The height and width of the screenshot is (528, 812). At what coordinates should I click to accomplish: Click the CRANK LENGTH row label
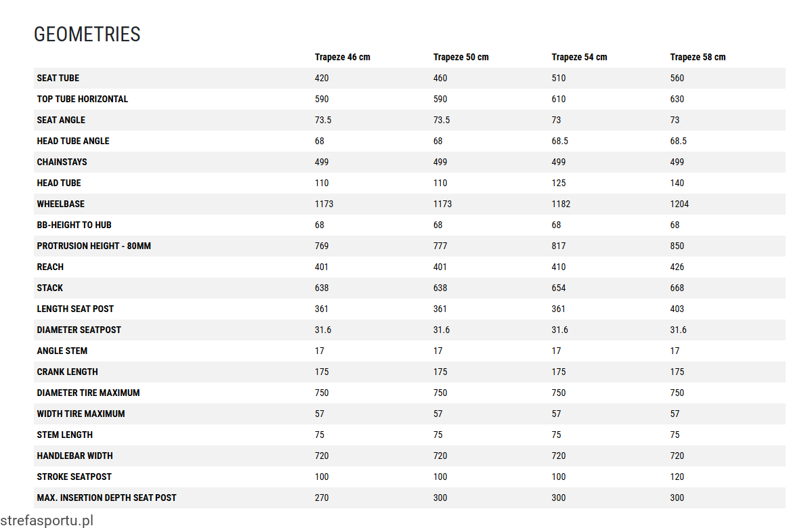coord(68,372)
